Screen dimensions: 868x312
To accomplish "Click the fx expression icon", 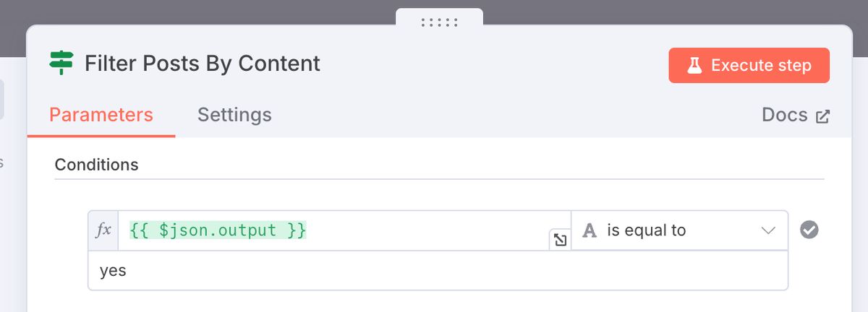I will coord(104,230).
